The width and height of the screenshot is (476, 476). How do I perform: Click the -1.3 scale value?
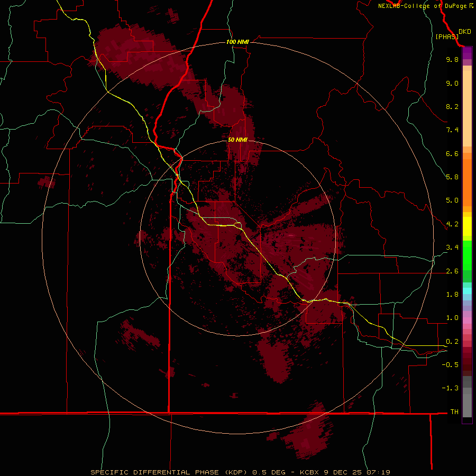450,388
